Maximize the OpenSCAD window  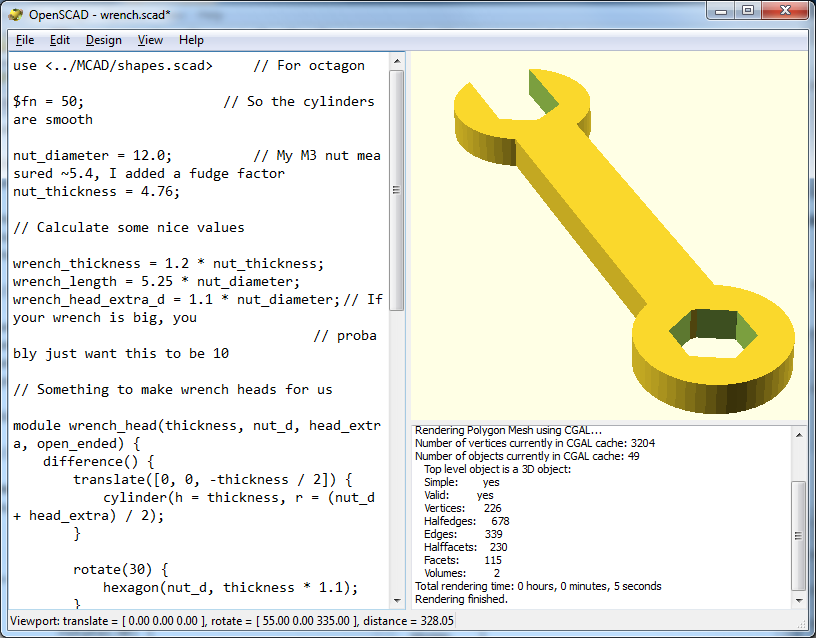click(x=748, y=10)
